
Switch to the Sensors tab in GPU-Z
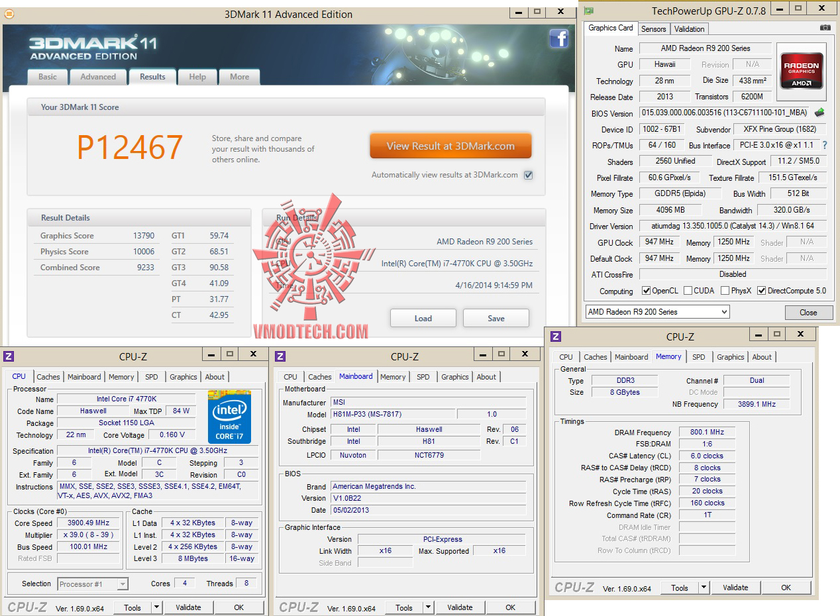(x=653, y=28)
